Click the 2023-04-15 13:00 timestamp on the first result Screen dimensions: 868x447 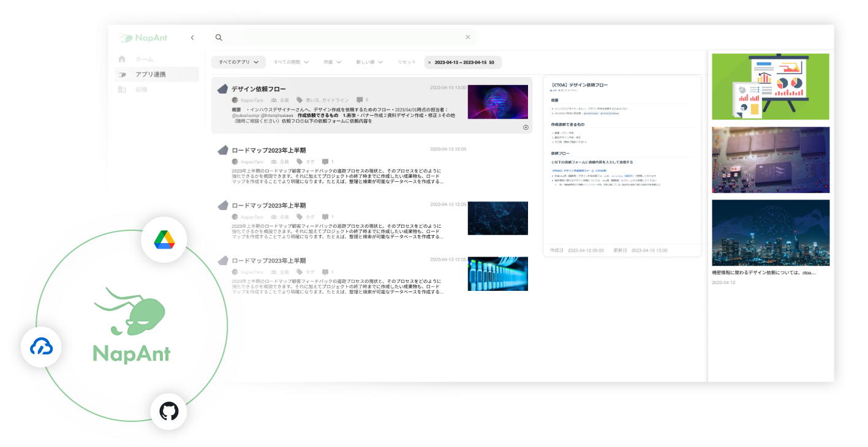448,88
